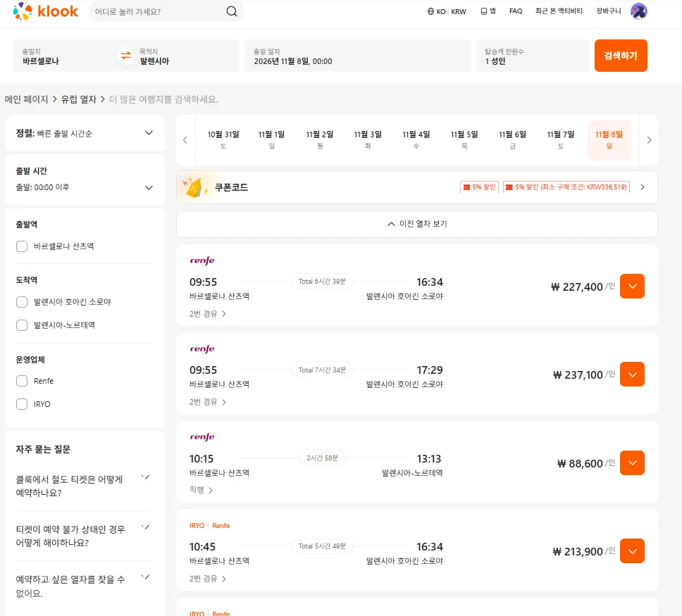Open the 장바구니 cart link
Image resolution: width=682 pixels, height=616 pixels.
point(609,11)
